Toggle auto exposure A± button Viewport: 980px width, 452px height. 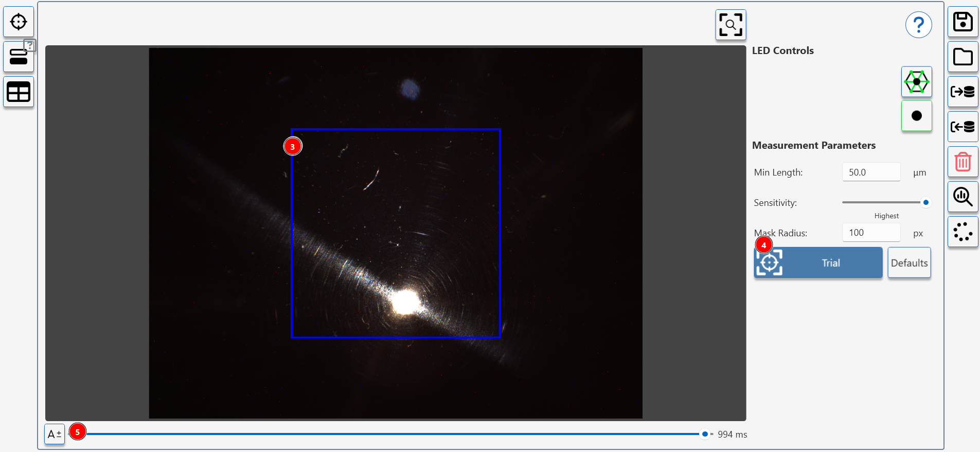coord(55,434)
